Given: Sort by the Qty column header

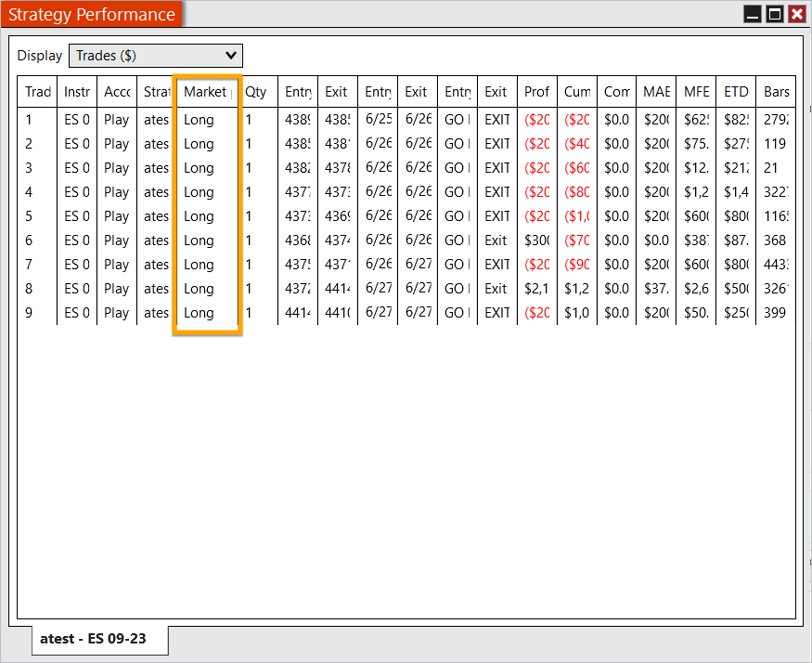Looking at the screenshot, I should coord(257,92).
